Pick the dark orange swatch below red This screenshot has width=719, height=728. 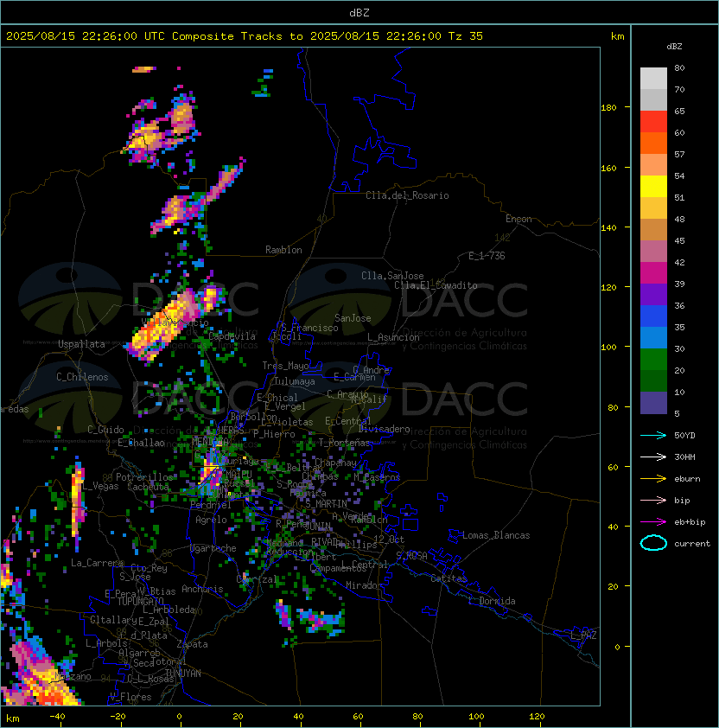click(653, 143)
